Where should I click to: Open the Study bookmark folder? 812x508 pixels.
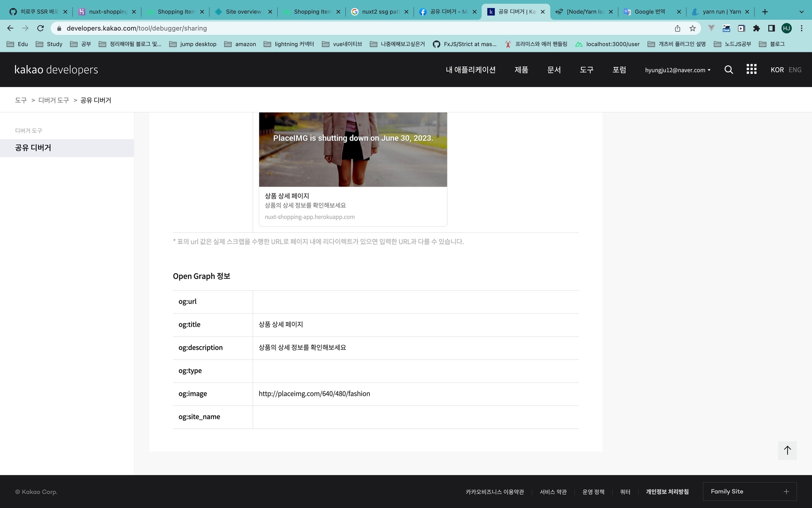pos(49,44)
